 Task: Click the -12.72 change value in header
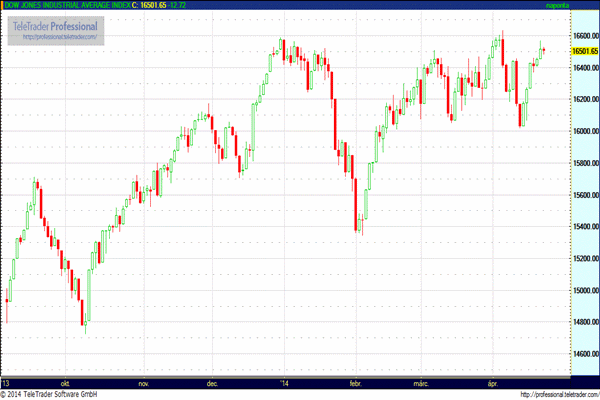[x=177, y=5]
